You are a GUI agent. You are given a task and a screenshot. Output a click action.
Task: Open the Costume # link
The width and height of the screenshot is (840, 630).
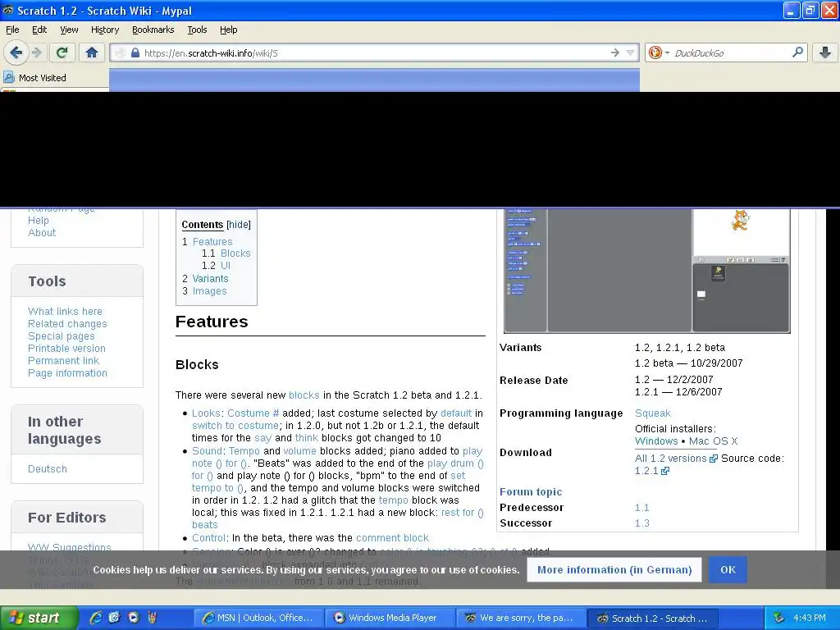253,413
